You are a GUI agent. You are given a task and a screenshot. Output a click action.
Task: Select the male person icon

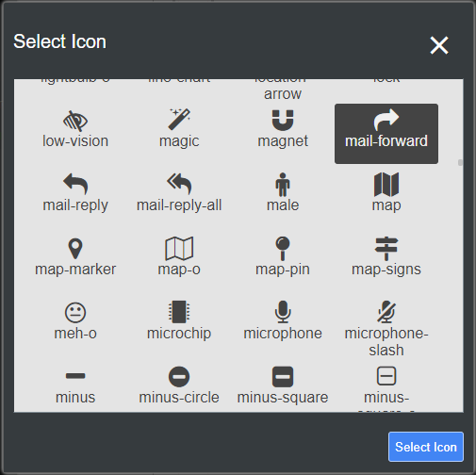coord(283,185)
